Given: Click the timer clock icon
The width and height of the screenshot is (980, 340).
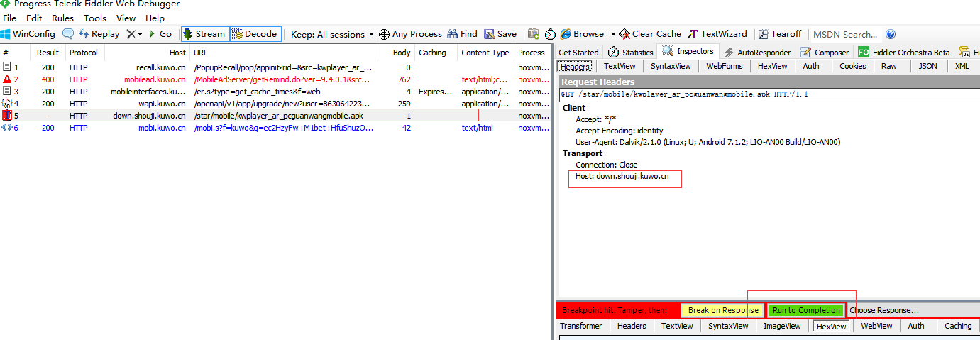Looking at the screenshot, I should click(550, 34).
